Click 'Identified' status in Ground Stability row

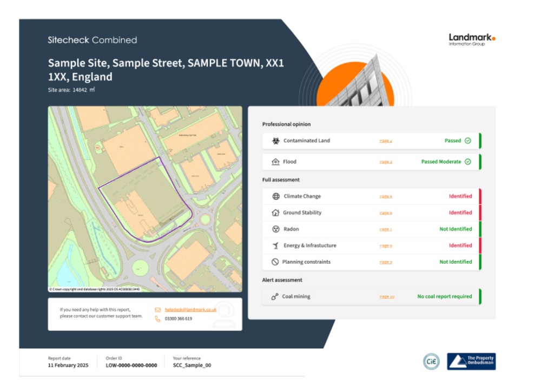[x=460, y=212]
